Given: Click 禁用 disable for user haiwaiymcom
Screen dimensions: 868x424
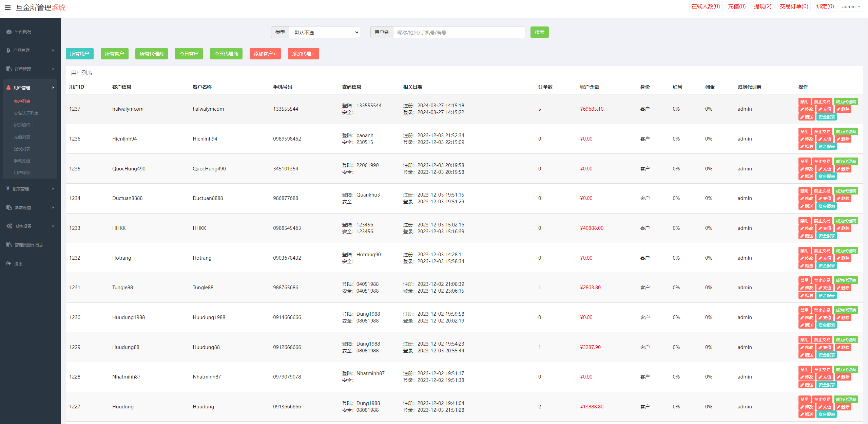Looking at the screenshot, I should (x=804, y=102).
